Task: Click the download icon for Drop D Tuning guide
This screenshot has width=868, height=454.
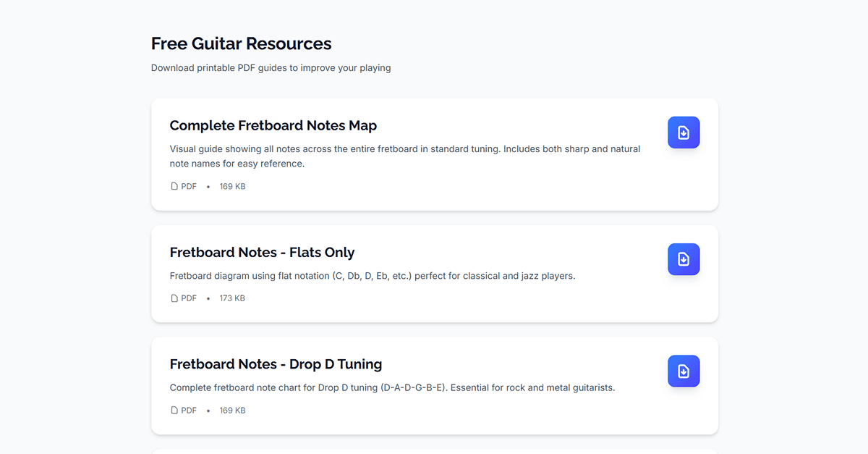Action: 683,371
